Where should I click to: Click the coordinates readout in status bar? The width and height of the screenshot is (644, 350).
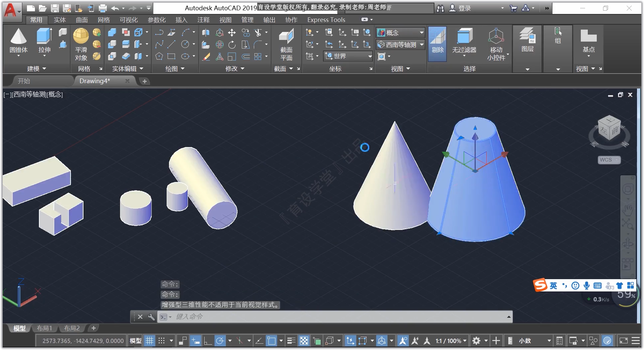(x=83, y=341)
